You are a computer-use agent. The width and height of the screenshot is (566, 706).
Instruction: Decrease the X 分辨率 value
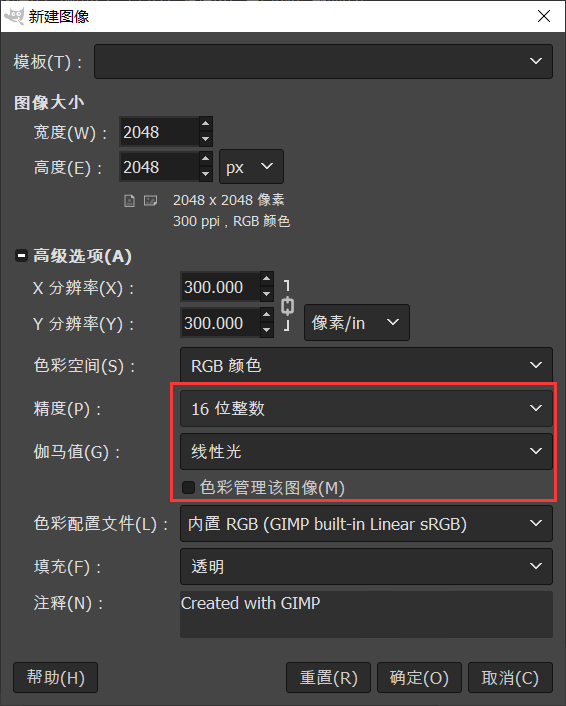pyautogui.click(x=267, y=294)
